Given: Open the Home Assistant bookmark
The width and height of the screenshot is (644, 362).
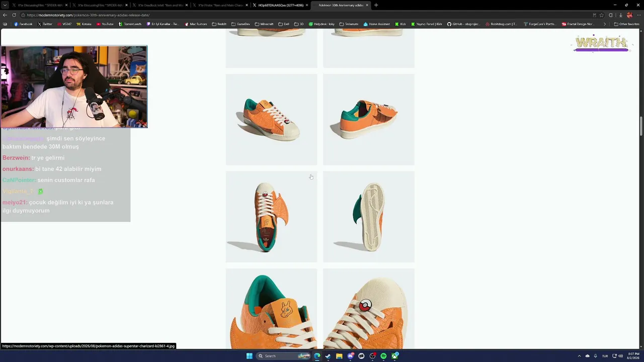Looking at the screenshot, I should (x=377, y=24).
